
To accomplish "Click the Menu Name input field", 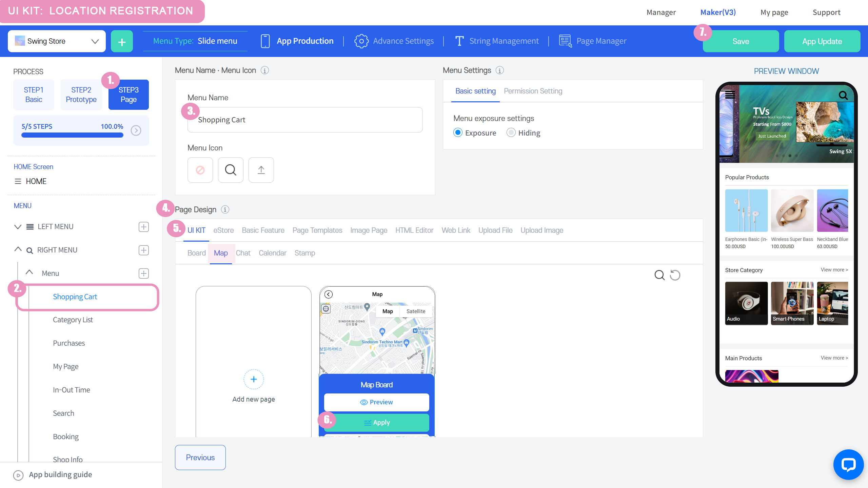I will [305, 120].
